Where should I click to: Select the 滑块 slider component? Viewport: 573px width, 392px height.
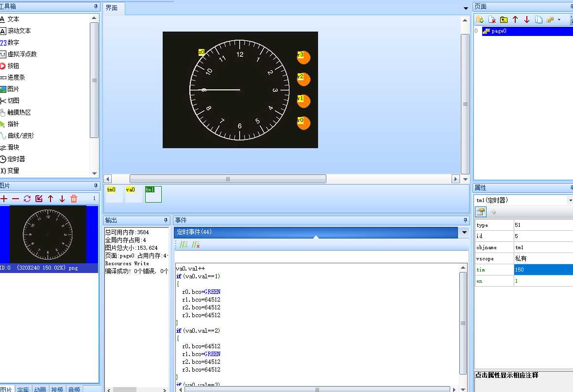(x=10, y=147)
